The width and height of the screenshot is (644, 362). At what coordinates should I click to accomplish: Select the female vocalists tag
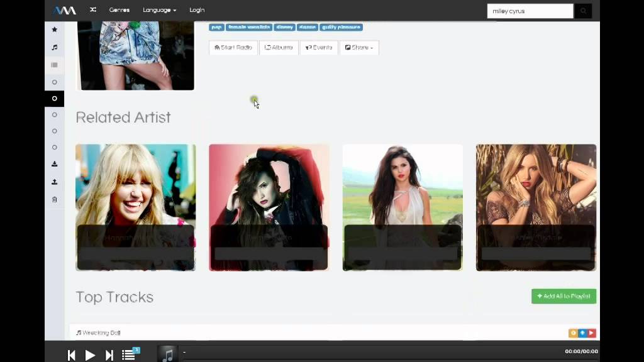click(249, 28)
